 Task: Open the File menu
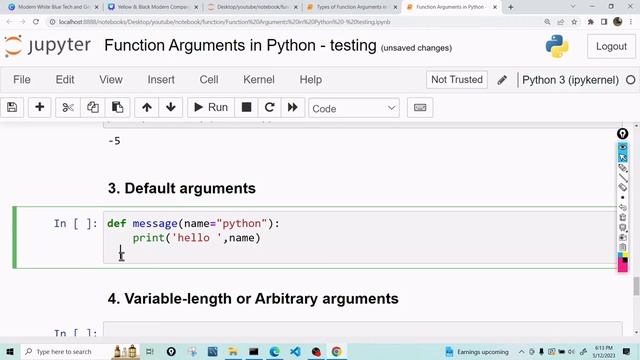22,80
